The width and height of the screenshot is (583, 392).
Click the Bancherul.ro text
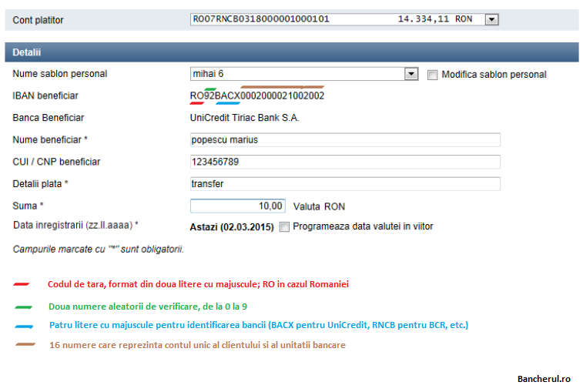click(x=544, y=379)
